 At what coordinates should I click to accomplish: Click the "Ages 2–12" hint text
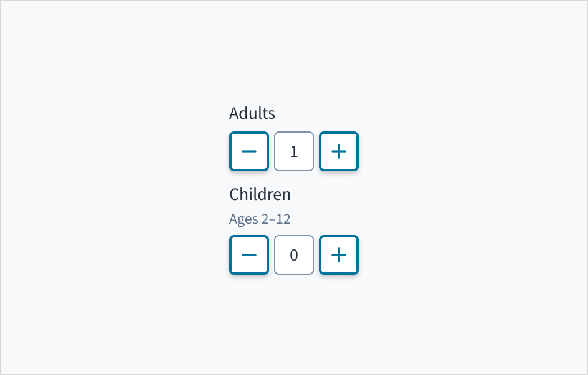click(260, 219)
